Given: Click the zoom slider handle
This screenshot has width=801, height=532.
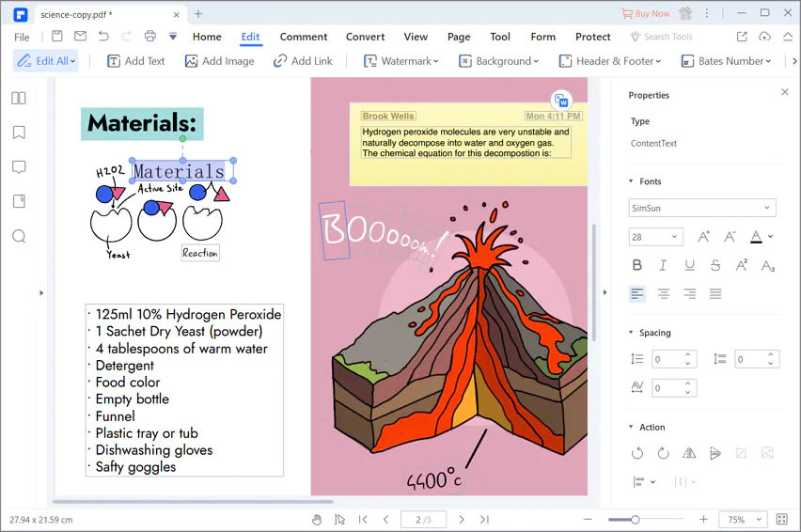Looking at the screenshot, I should pos(635,520).
